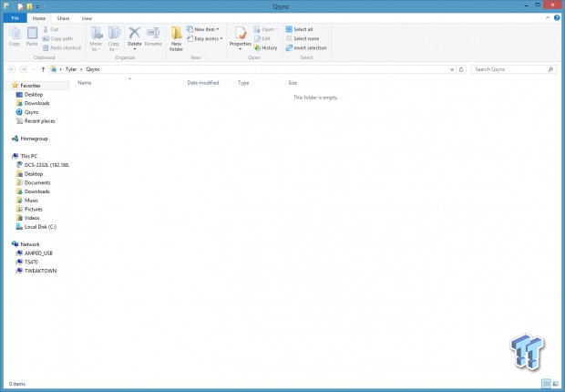Open Local Disk (C:)
This screenshot has height=392, width=565.
(x=40, y=227)
